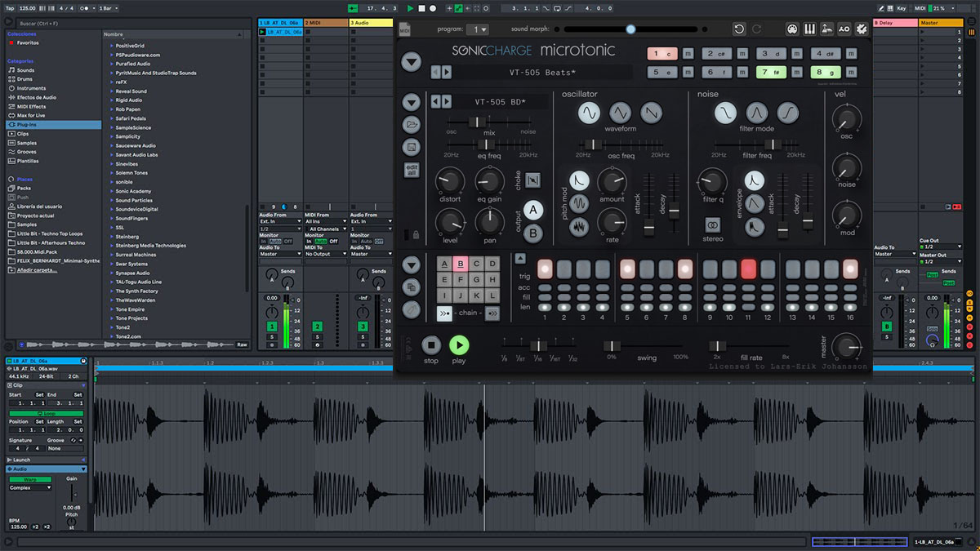Viewport: 980px width, 551px height.
Task: Toggle trigger on step 16
Action: coord(850,269)
